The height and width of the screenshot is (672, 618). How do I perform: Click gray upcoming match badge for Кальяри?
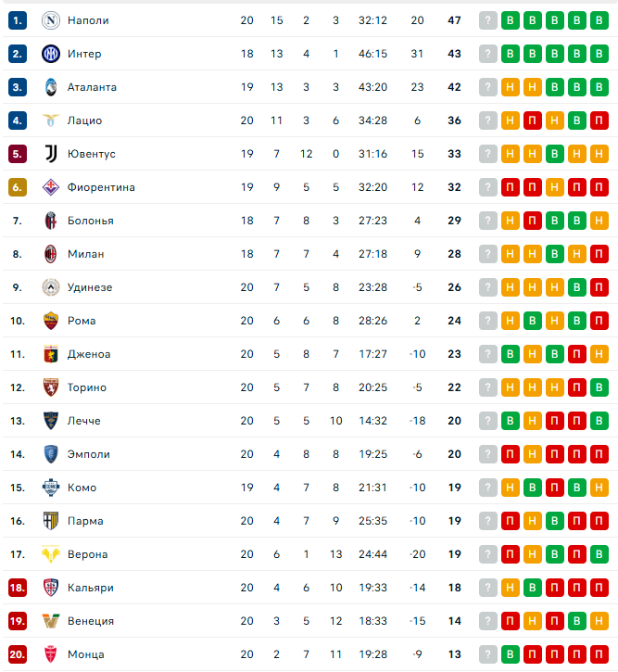tap(487, 588)
